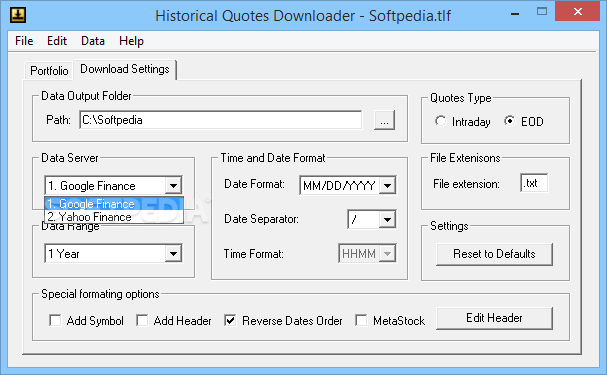This screenshot has height=375, width=607.
Task: Enable the Add Header checkbox
Action: coord(142,320)
